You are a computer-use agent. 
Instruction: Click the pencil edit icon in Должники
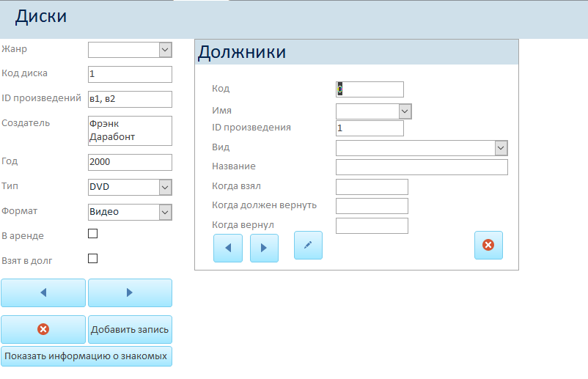[308, 246]
